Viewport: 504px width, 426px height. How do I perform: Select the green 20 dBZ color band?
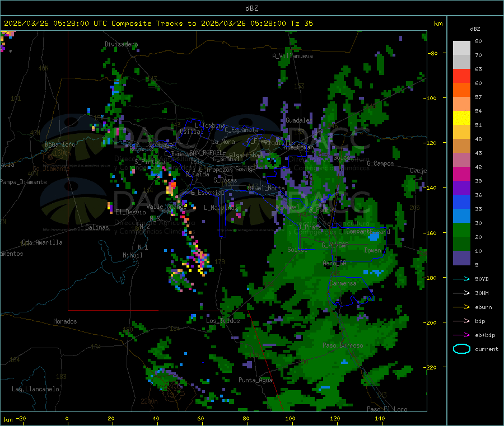click(461, 230)
